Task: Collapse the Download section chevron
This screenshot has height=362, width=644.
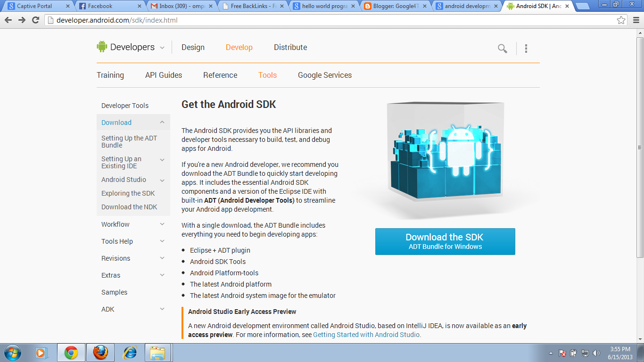Action: (x=162, y=122)
